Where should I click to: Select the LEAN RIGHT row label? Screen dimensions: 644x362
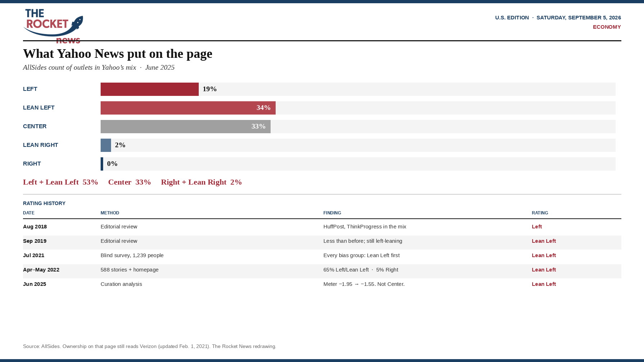[41, 145]
